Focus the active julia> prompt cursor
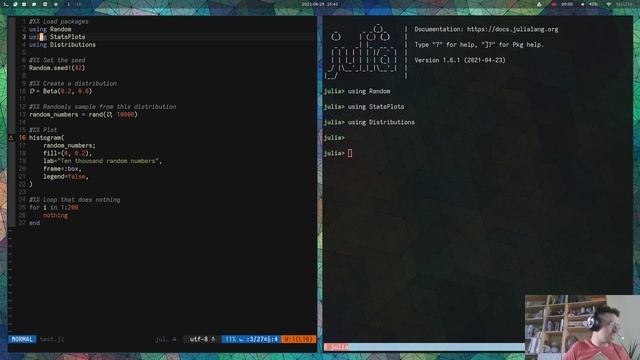The width and height of the screenshot is (640, 360). (350, 153)
